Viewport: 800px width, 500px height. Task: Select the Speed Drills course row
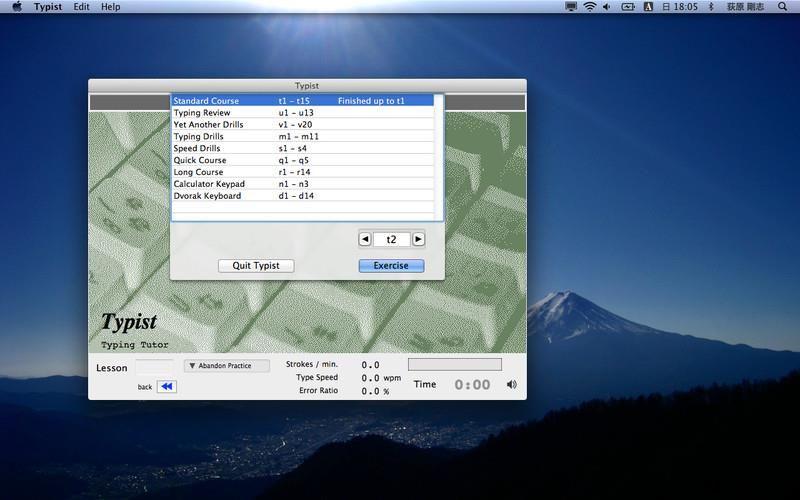click(303, 148)
